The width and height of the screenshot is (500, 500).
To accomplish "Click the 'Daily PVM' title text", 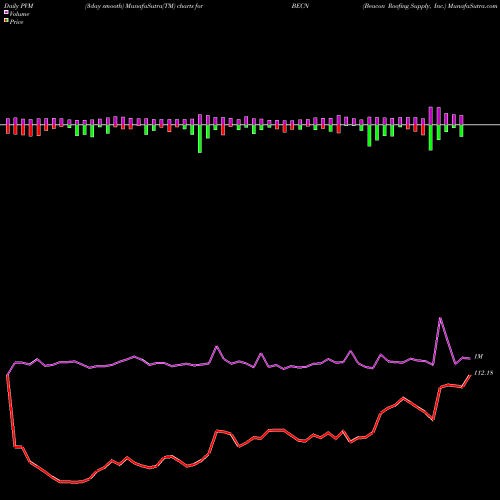I will pyautogui.click(x=19, y=6).
